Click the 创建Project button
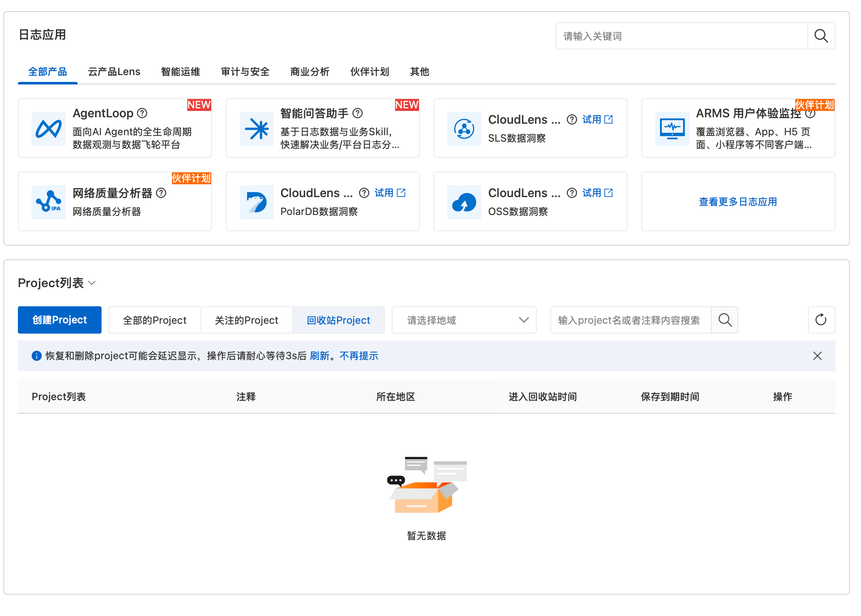 tap(60, 320)
